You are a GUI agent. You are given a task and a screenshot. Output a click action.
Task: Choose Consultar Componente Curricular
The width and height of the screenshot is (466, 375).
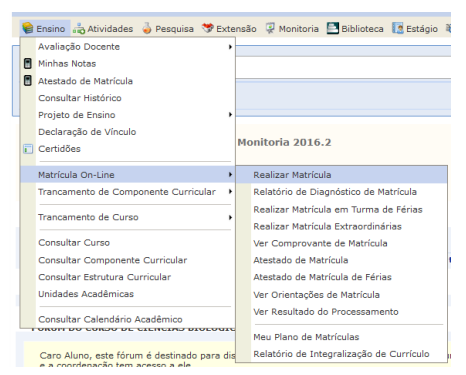128,260
